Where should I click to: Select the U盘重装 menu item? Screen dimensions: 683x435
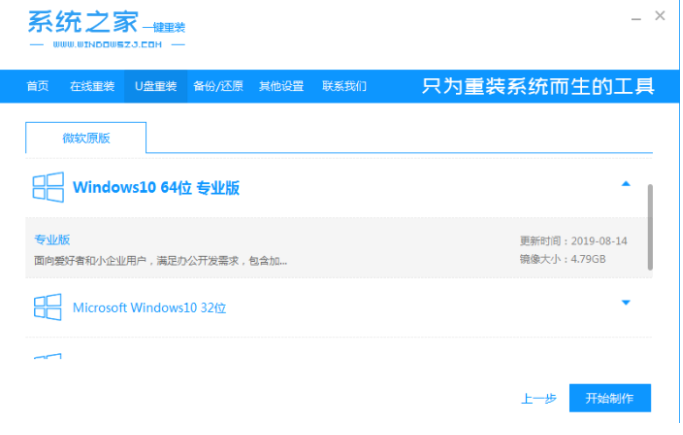point(155,86)
